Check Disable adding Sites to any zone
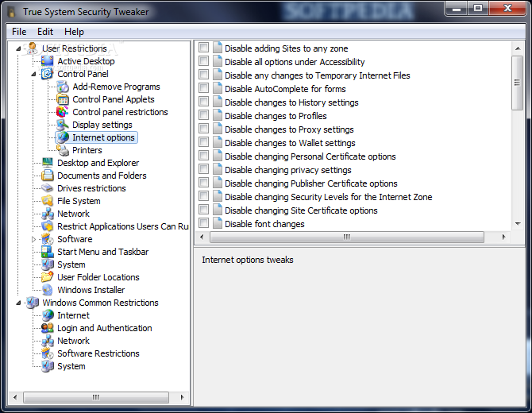This screenshot has height=413, width=532. click(203, 48)
